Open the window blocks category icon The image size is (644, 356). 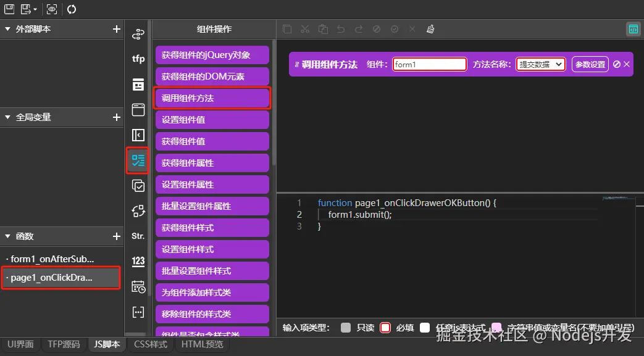[x=138, y=110]
